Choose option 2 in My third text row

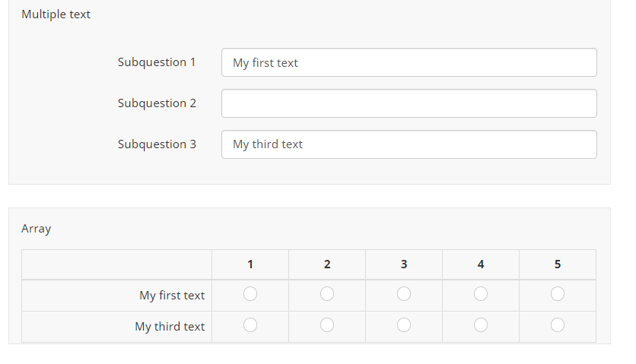pos(327,324)
